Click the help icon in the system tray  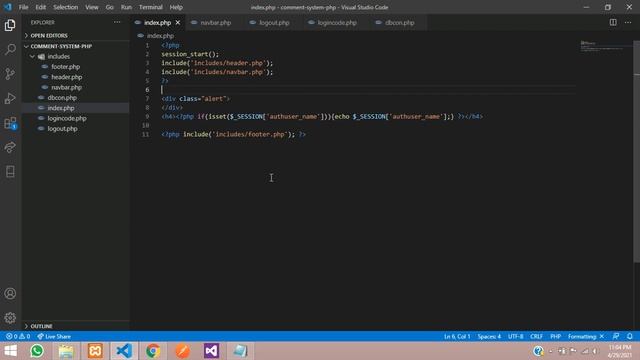[x=538, y=351]
